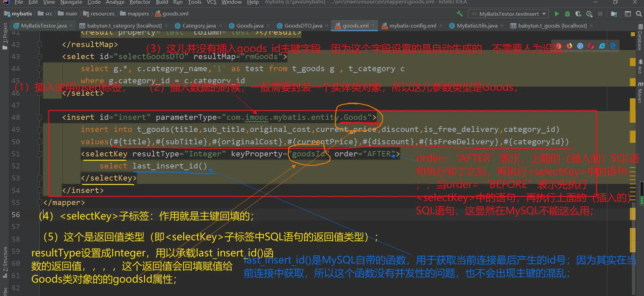Switch to babytun.t_category [localhost] tab

pos(124,26)
